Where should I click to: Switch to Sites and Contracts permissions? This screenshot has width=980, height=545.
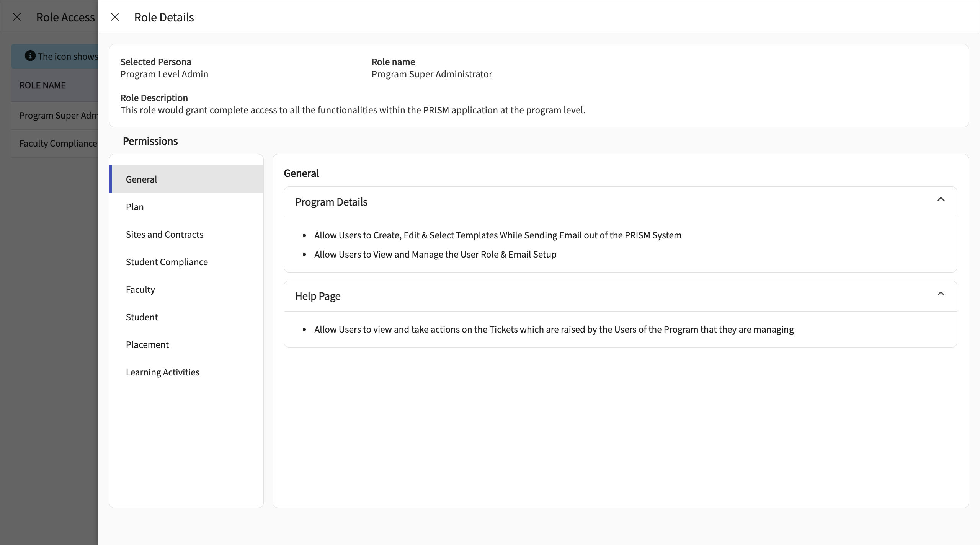coord(187,234)
